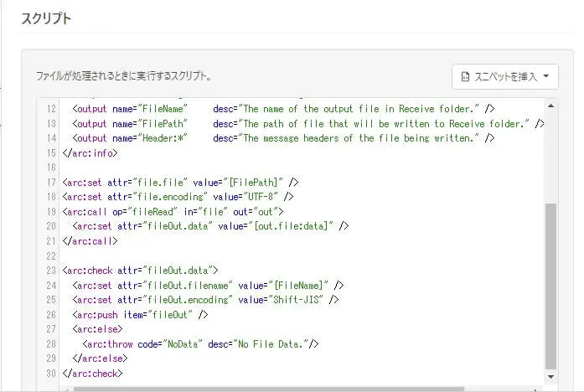The width and height of the screenshot is (584, 392).
Task: Click line 23 arc:check attr="fileOut.data"
Action: (141, 271)
